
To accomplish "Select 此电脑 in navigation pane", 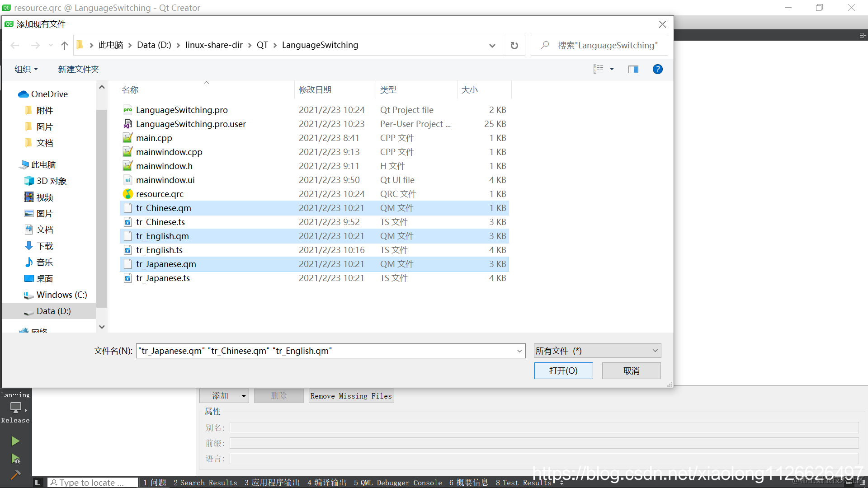I will 38,164.
